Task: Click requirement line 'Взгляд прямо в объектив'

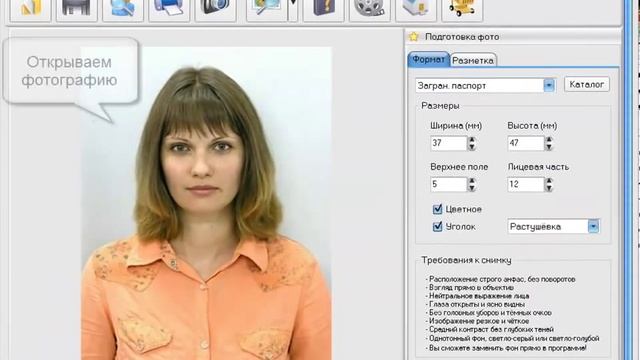Action: click(470, 288)
